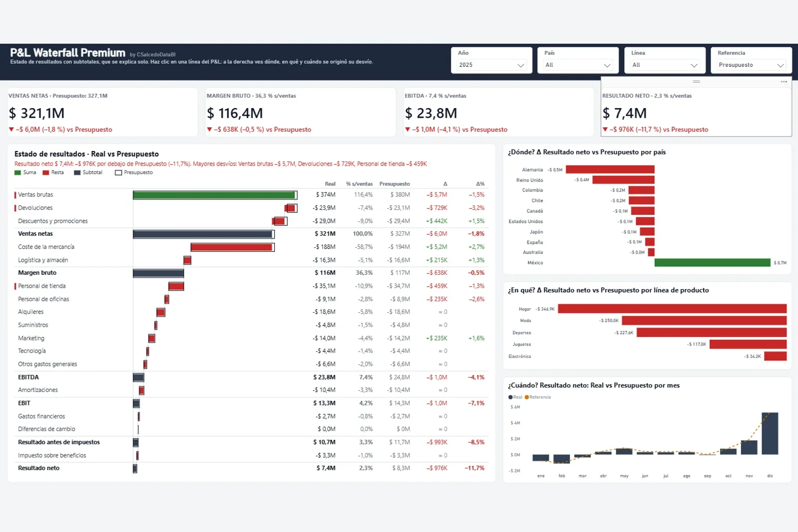Select the "Resultado antes de impuestos" row label
798x532 pixels.
(x=59, y=442)
